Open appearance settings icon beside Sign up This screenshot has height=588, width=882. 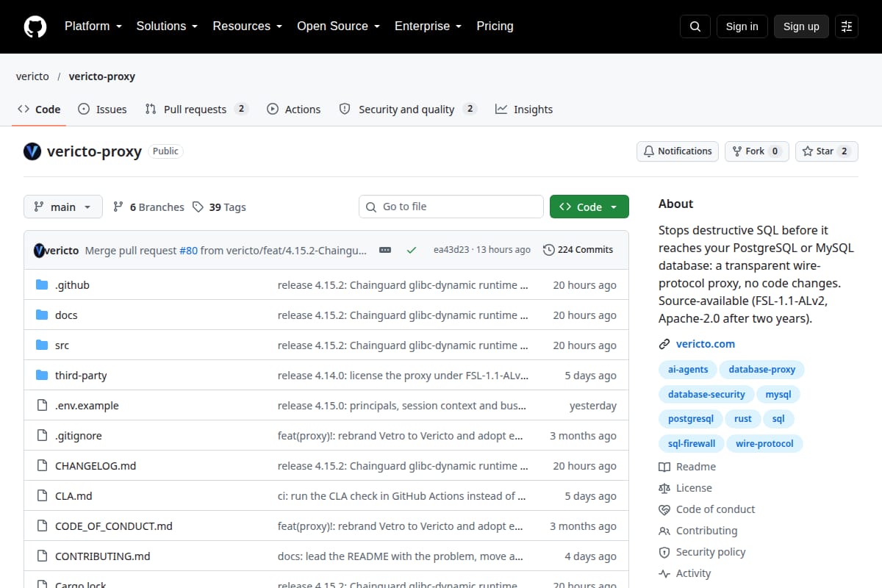847,26
